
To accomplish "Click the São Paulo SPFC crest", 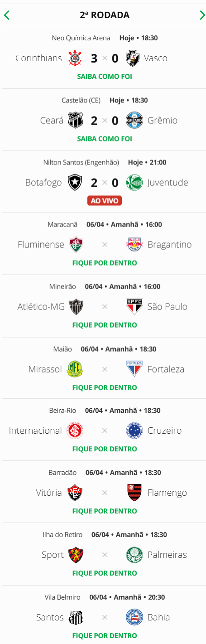I will coord(134,307).
